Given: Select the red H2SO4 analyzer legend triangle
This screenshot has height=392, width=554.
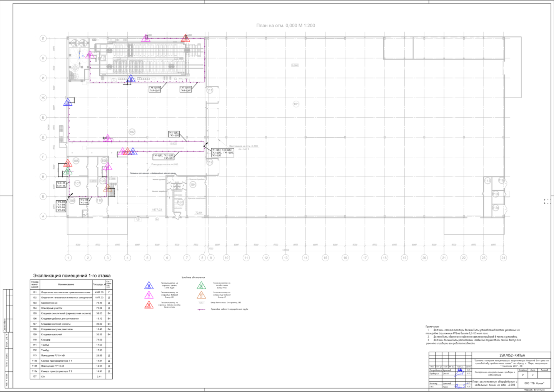Looking at the screenshot, I should (x=149, y=305).
